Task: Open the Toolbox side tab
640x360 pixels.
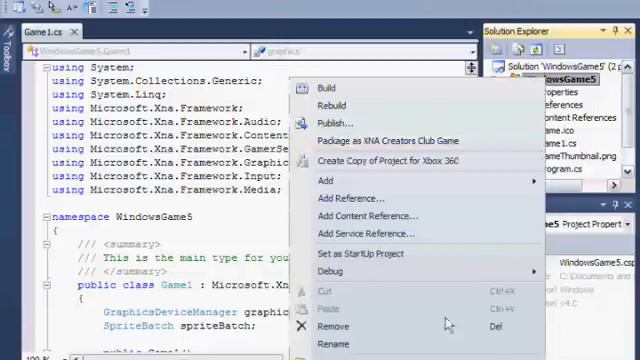Action: [x=7, y=50]
